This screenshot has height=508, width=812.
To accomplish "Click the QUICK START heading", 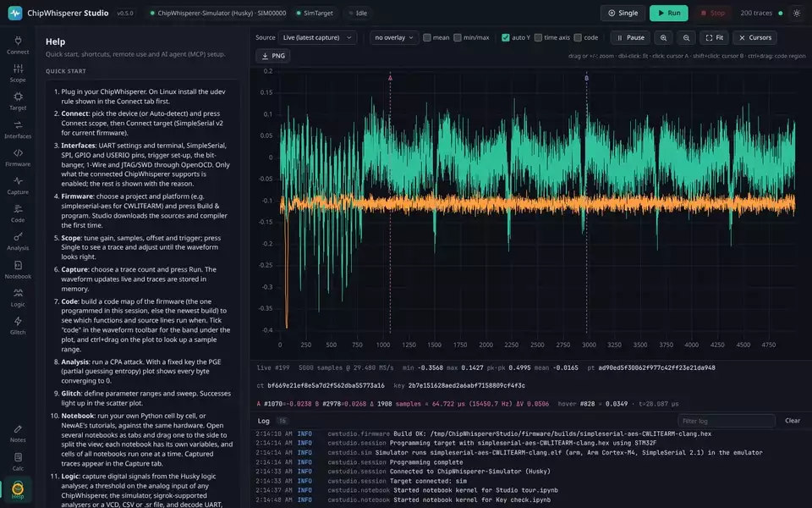I will coord(66,71).
